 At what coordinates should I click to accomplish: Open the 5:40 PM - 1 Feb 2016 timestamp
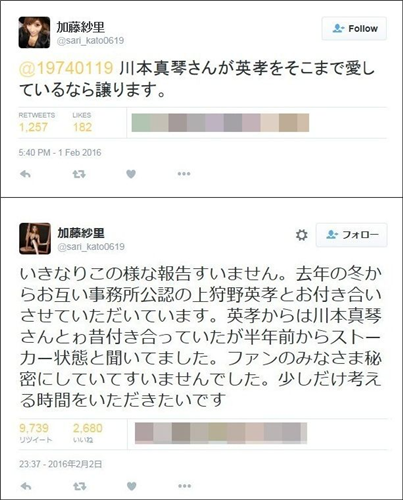point(60,153)
